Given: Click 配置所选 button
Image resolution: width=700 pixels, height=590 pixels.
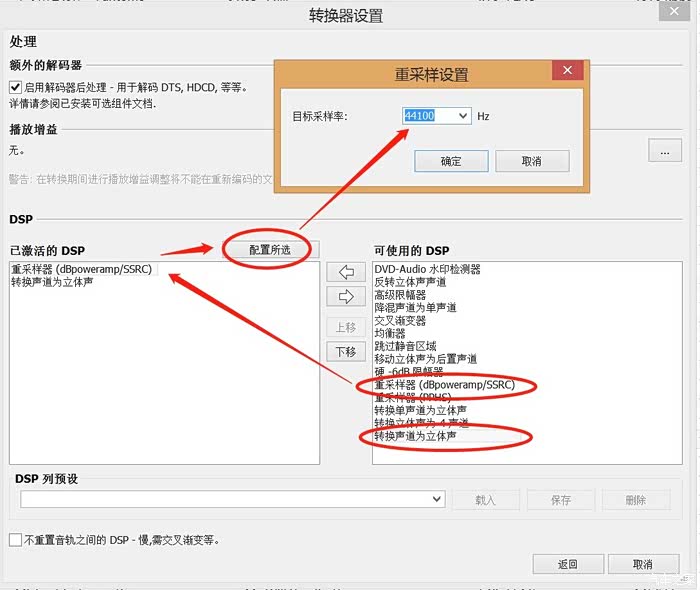Looking at the screenshot, I should 269,249.
